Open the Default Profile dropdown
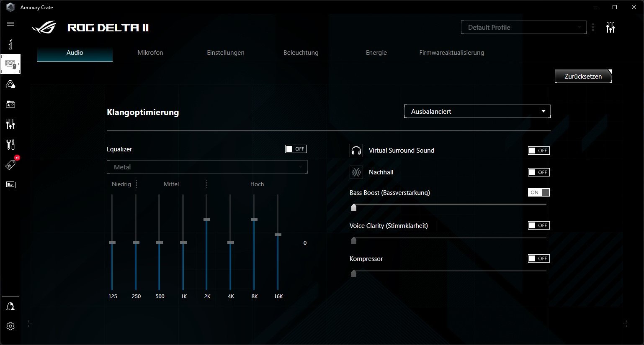 pos(523,28)
